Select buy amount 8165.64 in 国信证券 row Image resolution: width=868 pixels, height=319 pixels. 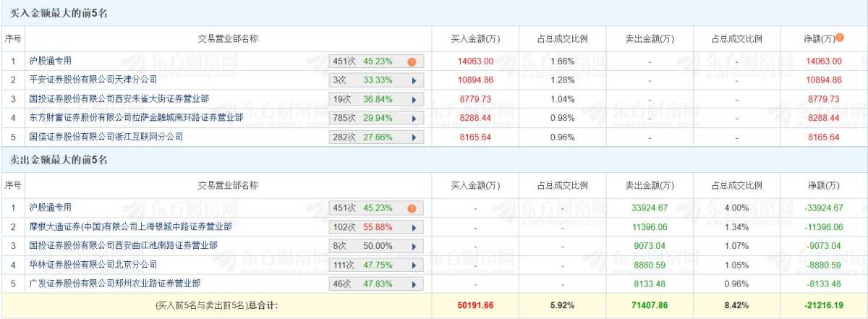pos(476,137)
